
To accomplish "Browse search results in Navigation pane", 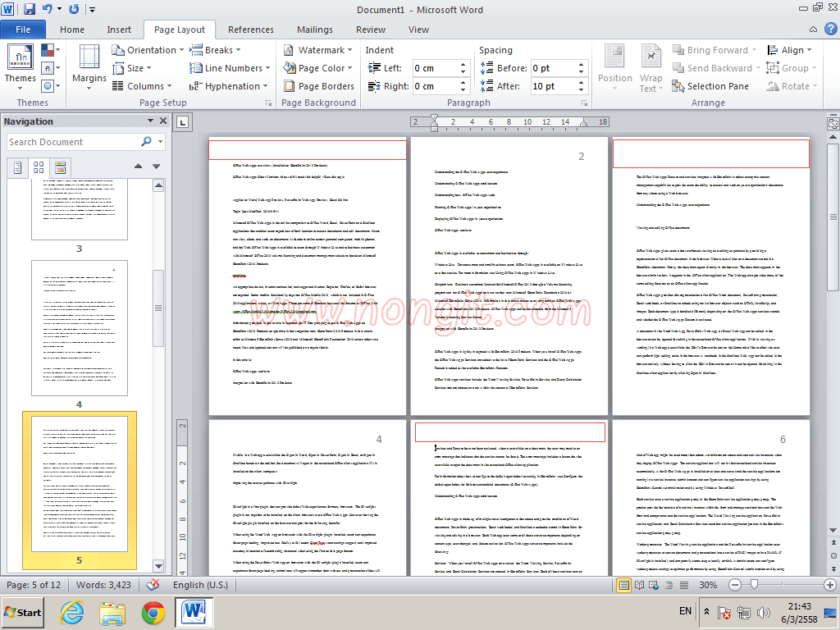I will pyautogui.click(x=60, y=167).
